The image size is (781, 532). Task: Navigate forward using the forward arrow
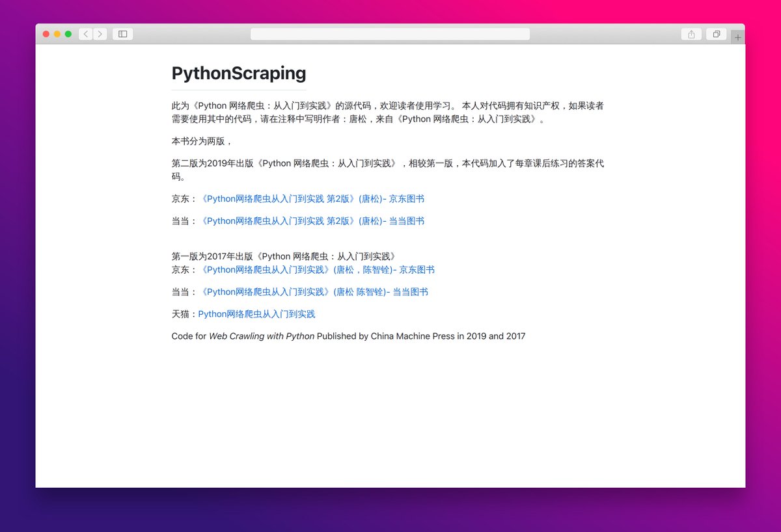pos(100,34)
